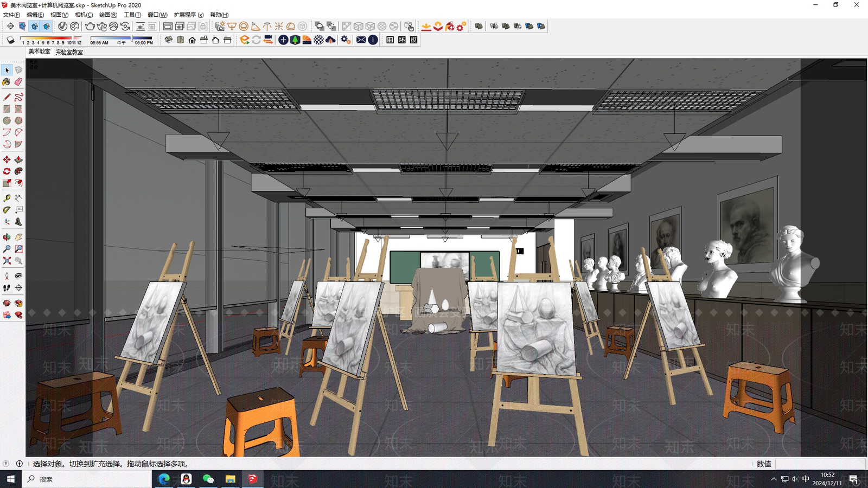Pick the Rotate tool

[7, 171]
